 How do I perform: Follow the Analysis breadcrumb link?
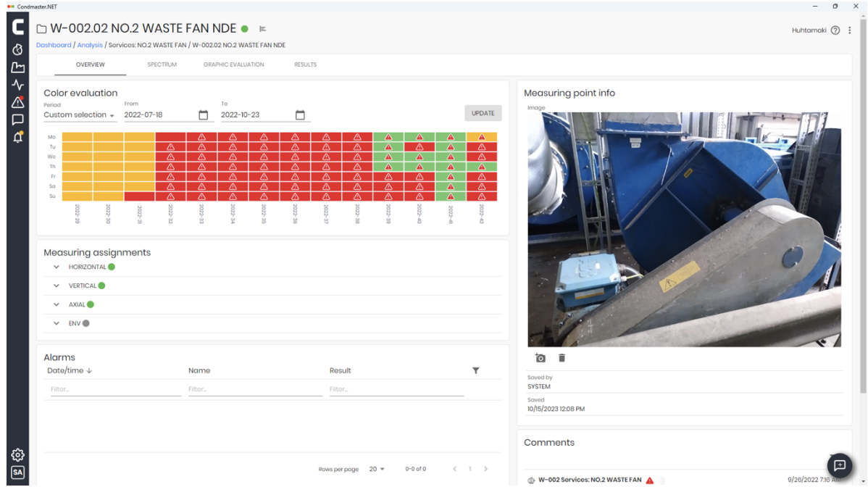point(90,45)
